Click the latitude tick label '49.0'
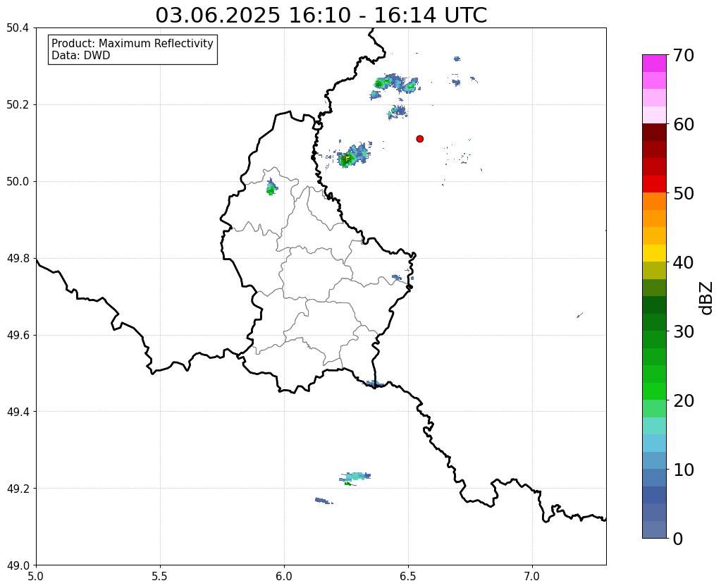The image size is (721, 588). tap(18, 565)
